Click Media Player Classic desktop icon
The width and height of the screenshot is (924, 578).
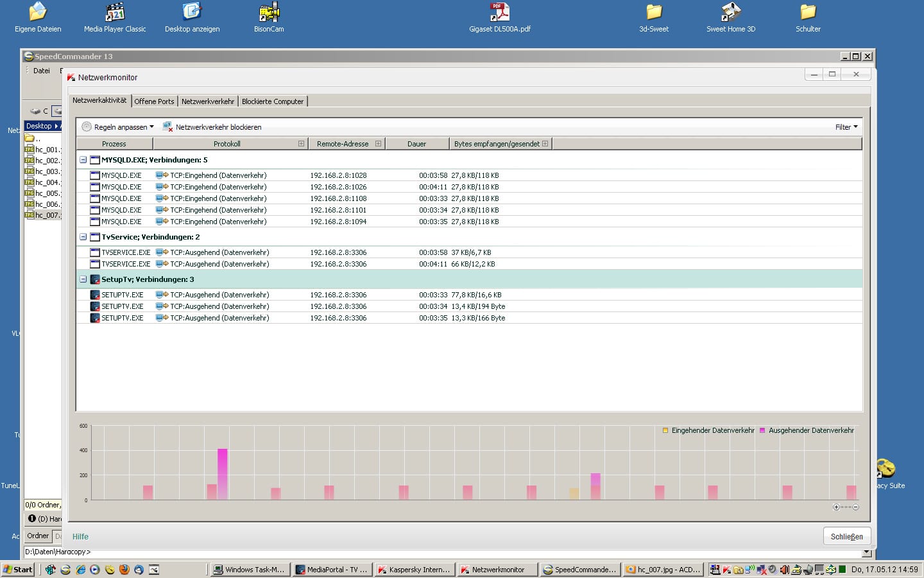click(x=115, y=12)
